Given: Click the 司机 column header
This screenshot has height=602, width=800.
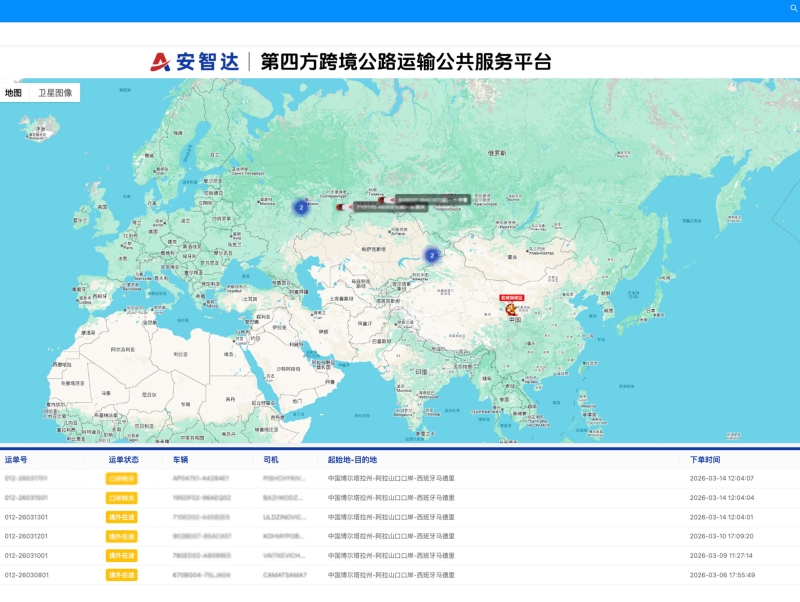Looking at the screenshot, I should [271, 460].
